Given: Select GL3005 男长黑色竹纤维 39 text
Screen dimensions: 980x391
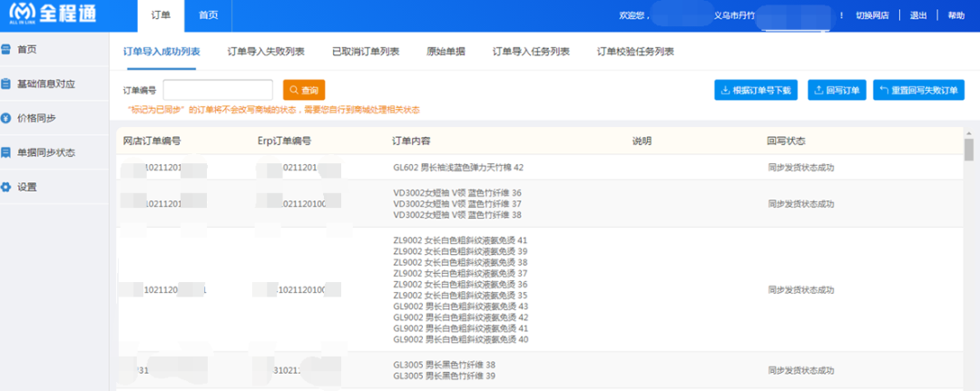Looking at the screenshot, I should tap(445, 376).
